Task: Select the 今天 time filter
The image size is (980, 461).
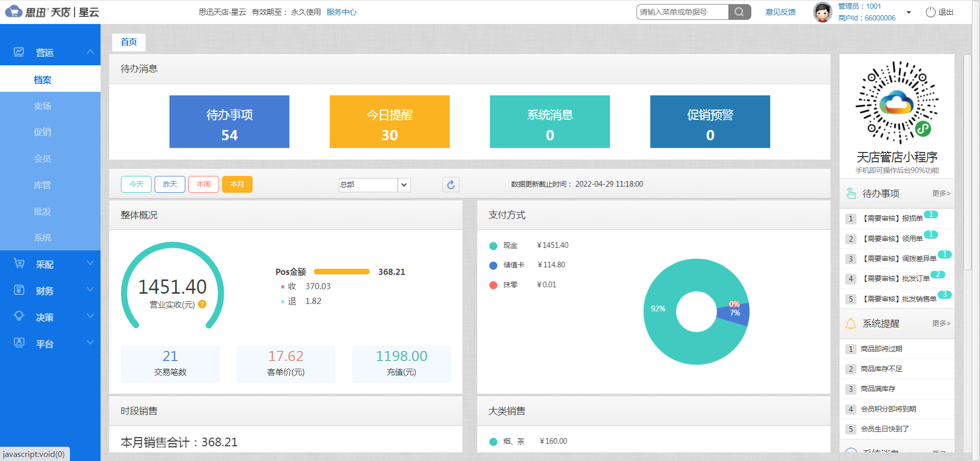Action: coord(136,184)
